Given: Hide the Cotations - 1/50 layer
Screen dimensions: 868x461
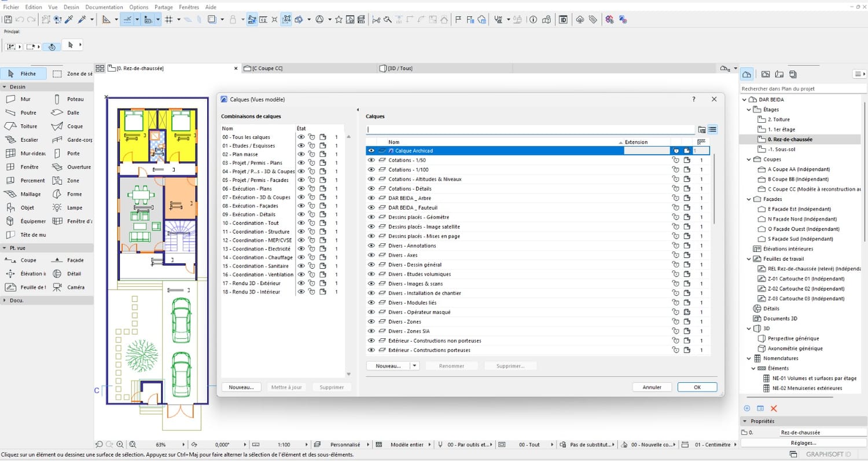Looking at the screenshot, I should coord(372,160).
